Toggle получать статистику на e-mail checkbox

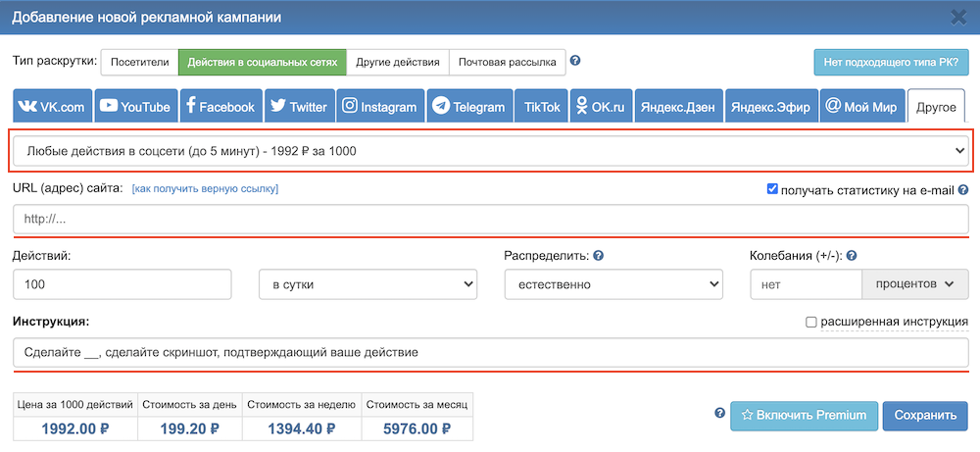point(773,189)
